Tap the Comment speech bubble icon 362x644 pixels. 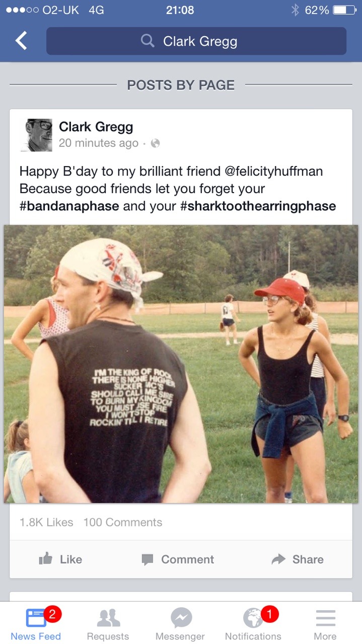(x=148, y=559)
